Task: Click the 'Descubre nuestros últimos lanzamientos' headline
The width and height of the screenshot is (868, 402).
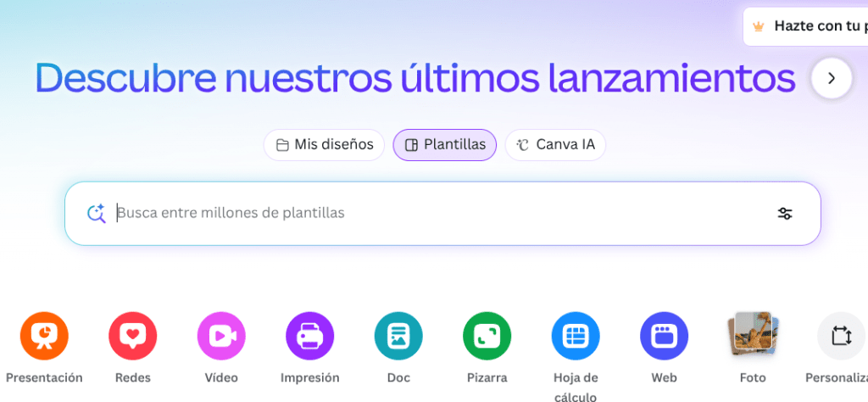Action: (415, 78)
